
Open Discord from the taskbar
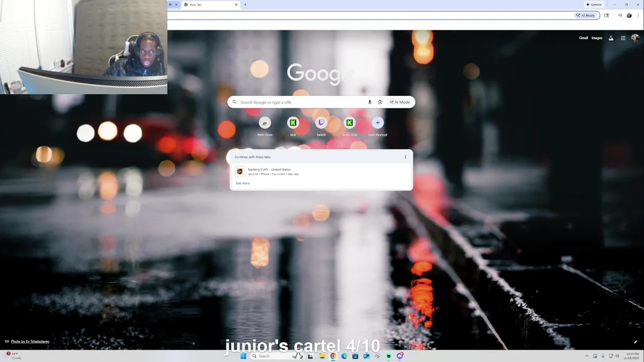(x=399, y=356)
